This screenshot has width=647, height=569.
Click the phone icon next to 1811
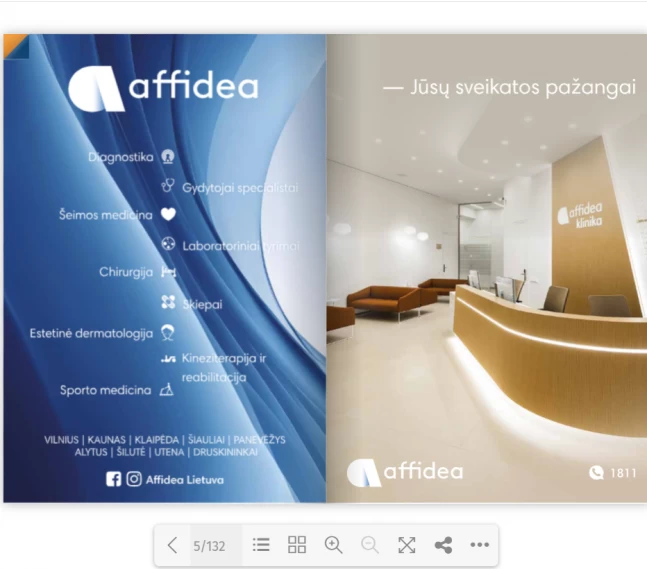[596, 472]
